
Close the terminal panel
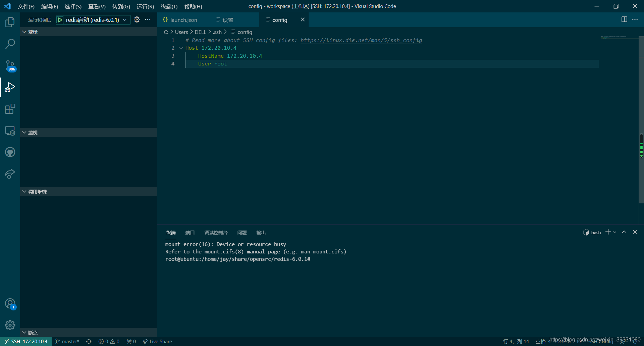[x=635, y=232]
